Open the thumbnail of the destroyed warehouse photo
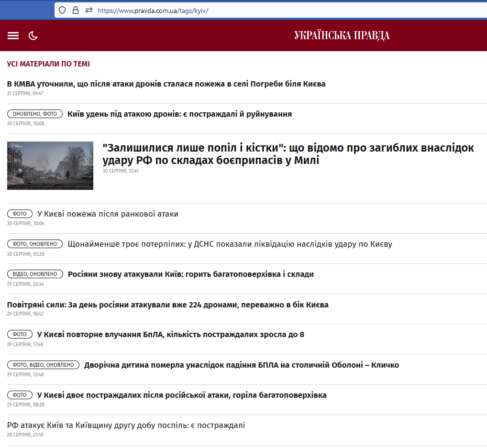 point(50,165)
